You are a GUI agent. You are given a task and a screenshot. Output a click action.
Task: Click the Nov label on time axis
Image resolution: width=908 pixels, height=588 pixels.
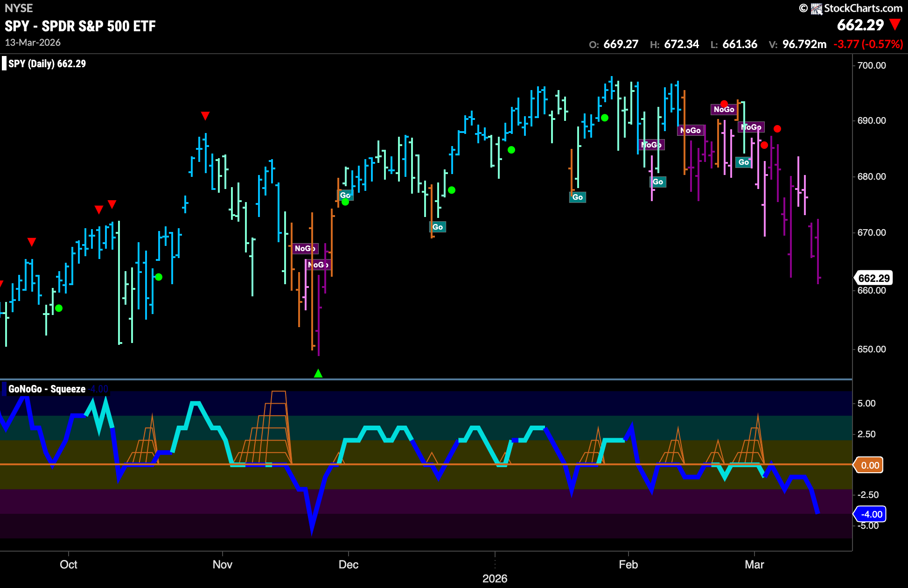(223, 565)
